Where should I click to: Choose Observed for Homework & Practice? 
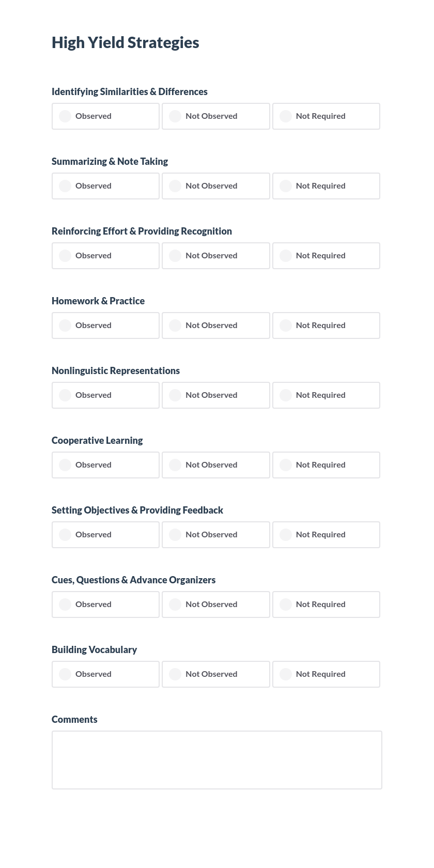click(105, 326)
